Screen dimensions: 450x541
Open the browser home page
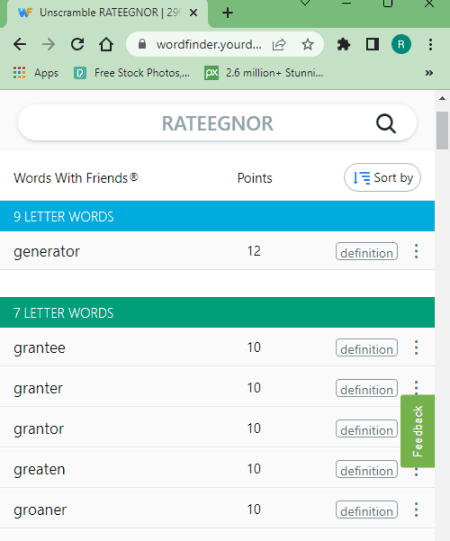tap(106, 45)
